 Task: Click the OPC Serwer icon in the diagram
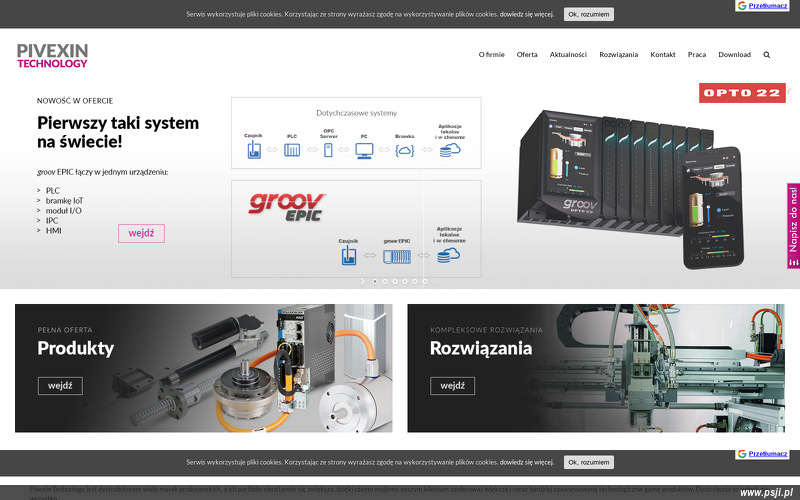pos(328,150)
